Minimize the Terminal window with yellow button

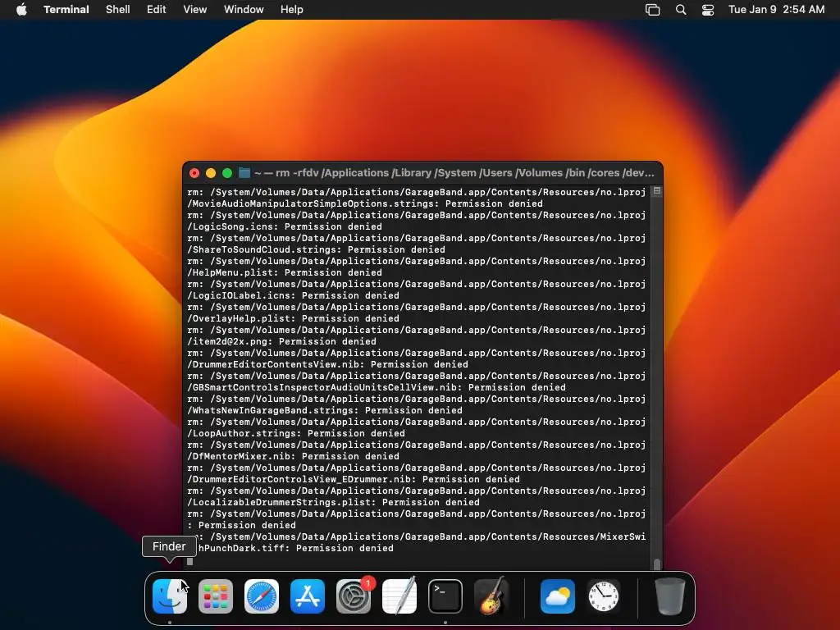tap(211, 173)
